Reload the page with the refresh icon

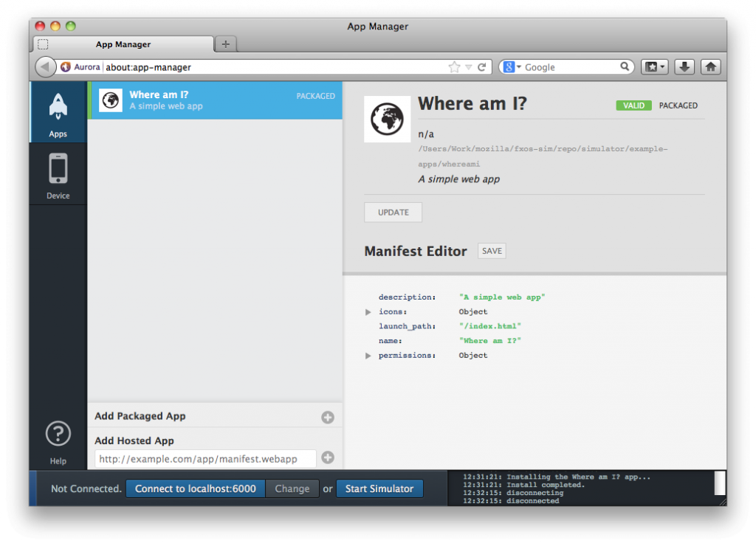point(481,67)
